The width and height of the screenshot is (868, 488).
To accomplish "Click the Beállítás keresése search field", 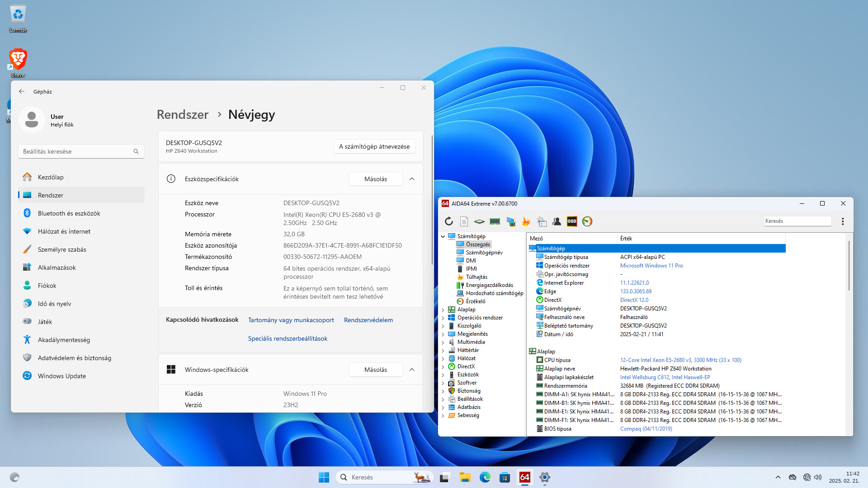I will [77, 151].
